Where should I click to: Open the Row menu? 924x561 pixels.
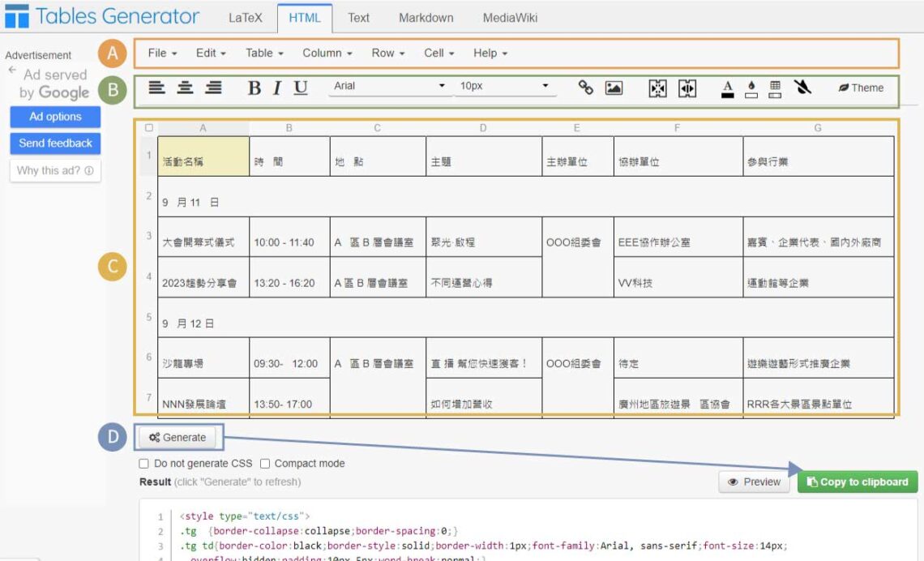point(387,53)
